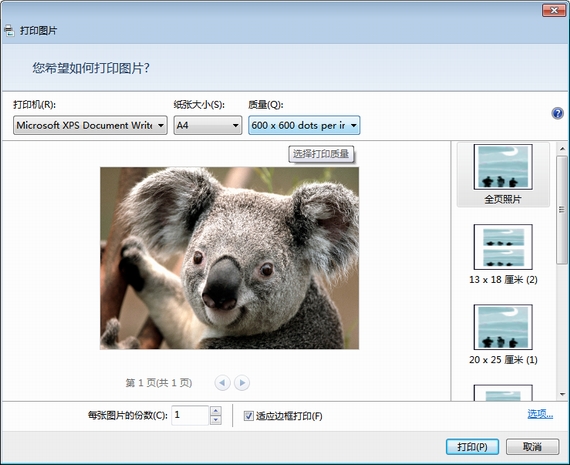Go to previous page arrow

[222, 382]
